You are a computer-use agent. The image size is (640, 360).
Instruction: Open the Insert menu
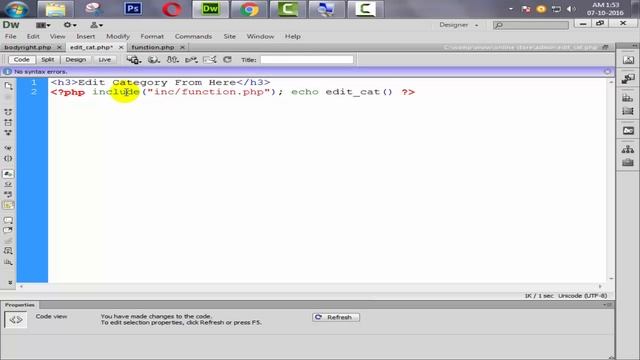click(85, 36)
